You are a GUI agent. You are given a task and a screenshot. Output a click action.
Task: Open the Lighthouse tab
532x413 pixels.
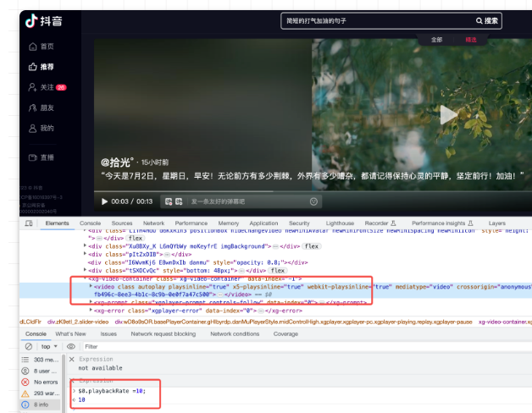click(x=340, y=223)
